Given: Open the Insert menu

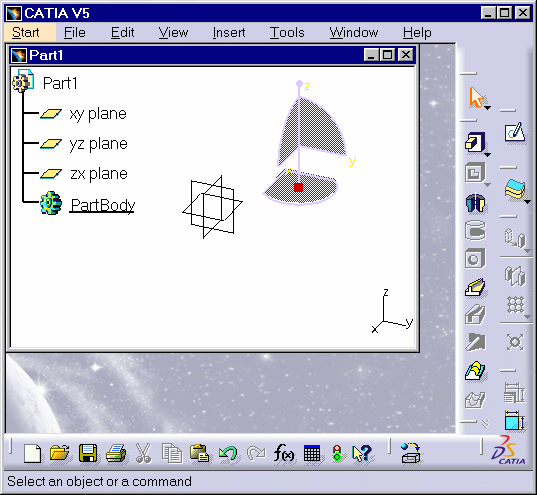Looking at the screenshot, I should [x=229, y=33].
